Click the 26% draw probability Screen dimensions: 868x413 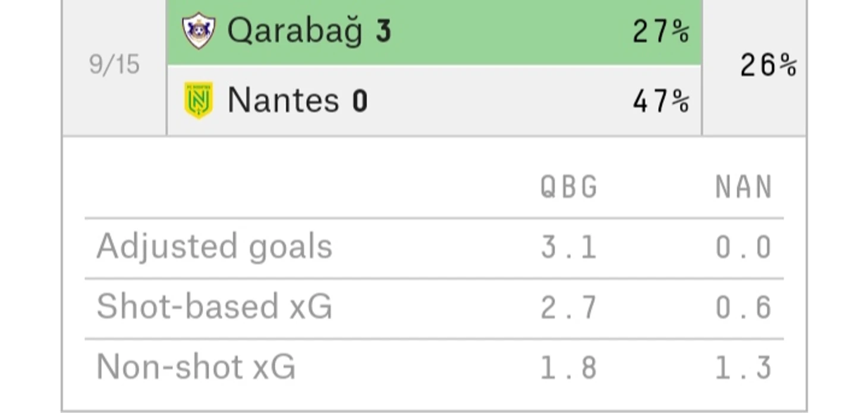pos(768,65)
